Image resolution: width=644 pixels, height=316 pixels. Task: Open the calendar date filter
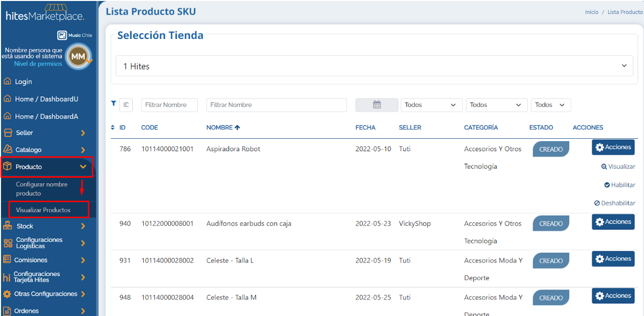pyautogui.click(x=377, y=105)
